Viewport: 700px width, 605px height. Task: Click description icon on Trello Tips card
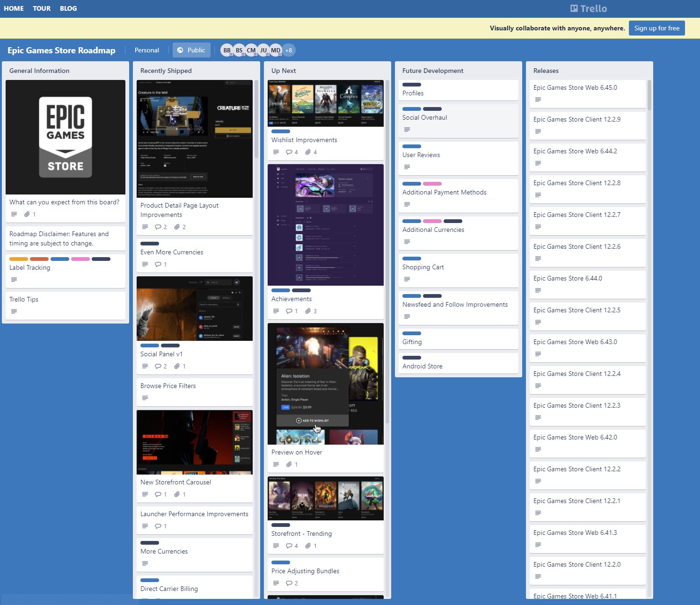14,311
